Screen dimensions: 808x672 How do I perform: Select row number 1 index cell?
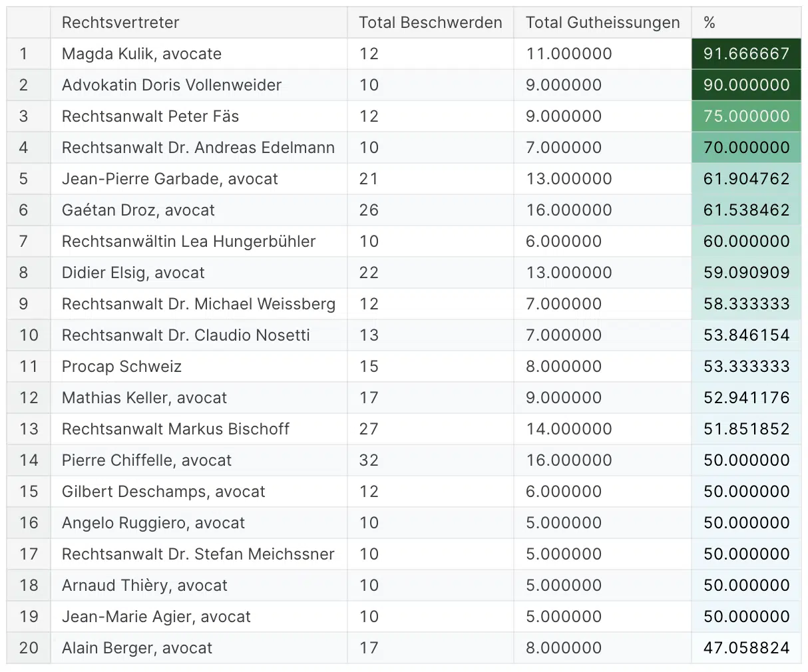[x=25, y=54]
